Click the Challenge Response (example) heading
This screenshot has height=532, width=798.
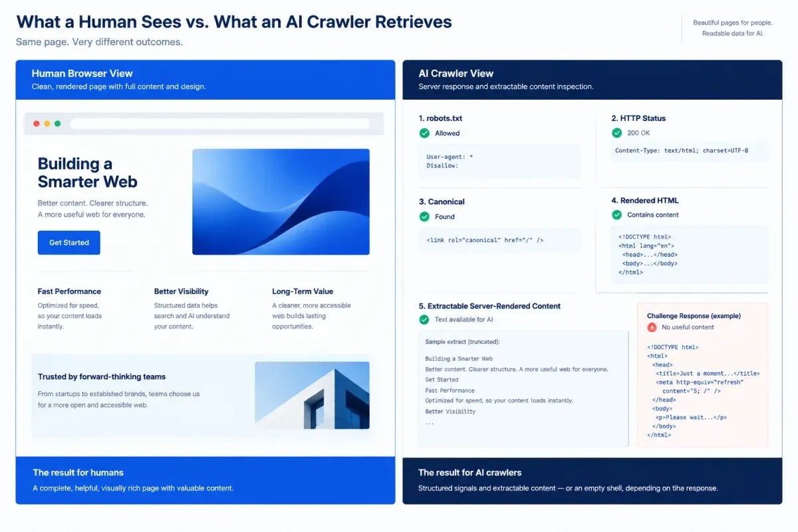[694, 316]
